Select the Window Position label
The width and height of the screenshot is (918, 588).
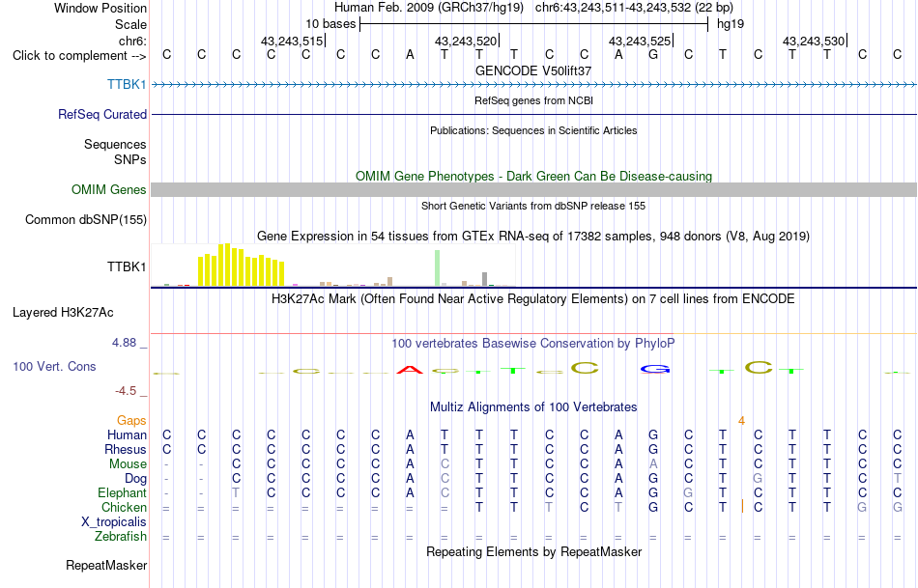click(x=100, y=8)
